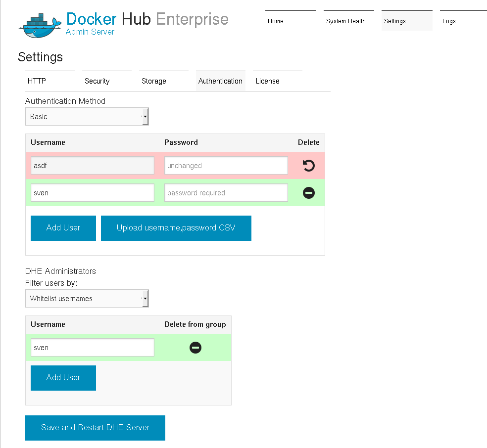Save and Restart DHE Server

pos(96,428)
